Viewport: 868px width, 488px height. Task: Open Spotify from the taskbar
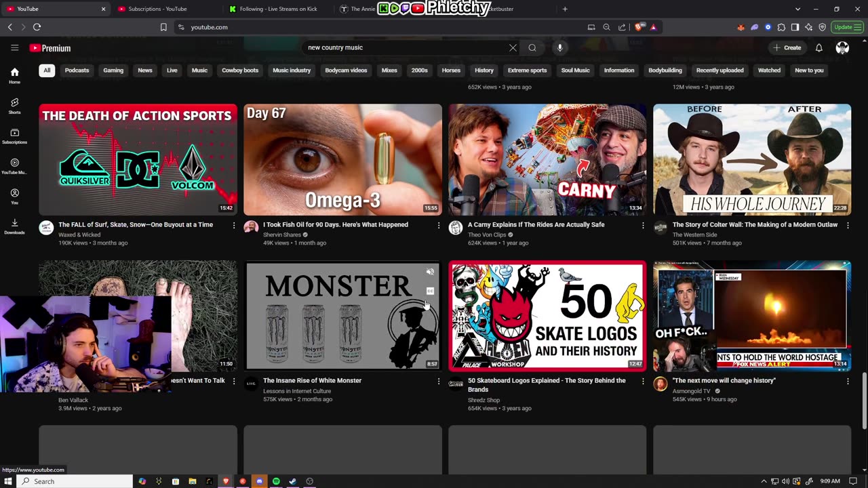pos(276,481)
